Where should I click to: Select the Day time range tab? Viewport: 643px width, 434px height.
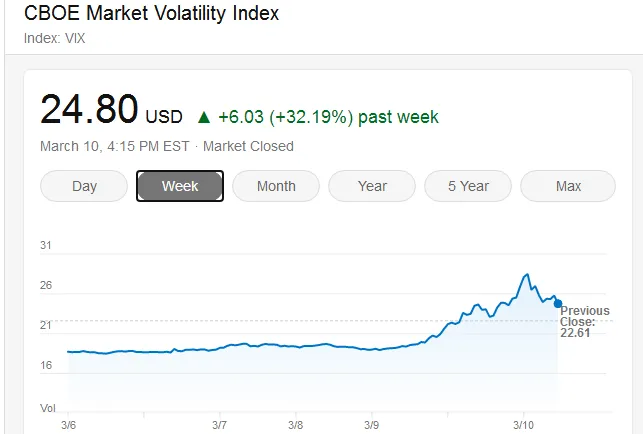pos(84,186)
